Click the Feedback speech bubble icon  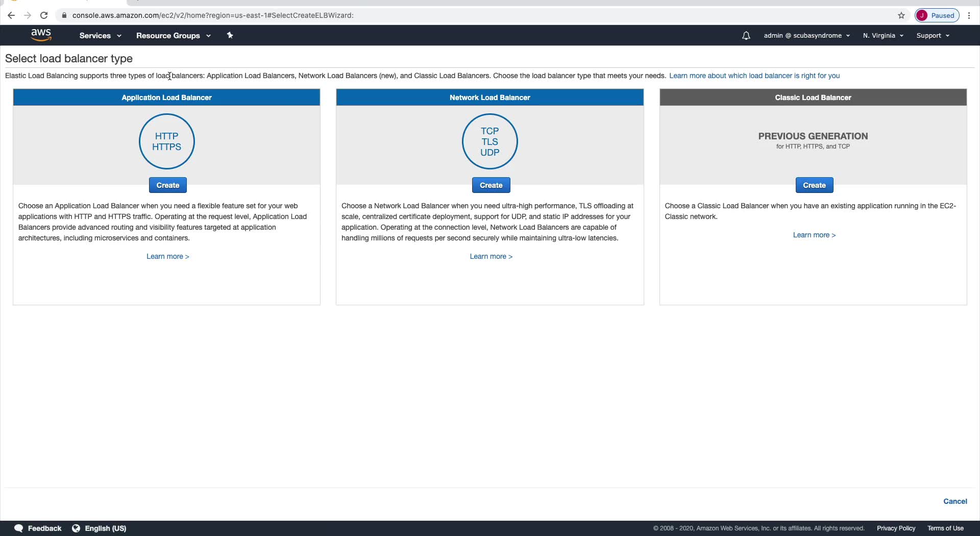coord(19,528)
